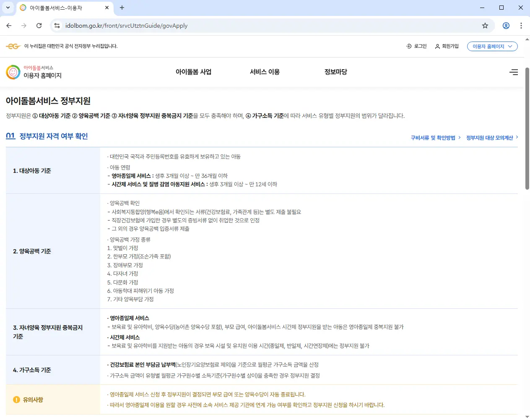Go back with the browser back arrow
The width and height of the screenshot is (530, 420).
tap(9, 26)
